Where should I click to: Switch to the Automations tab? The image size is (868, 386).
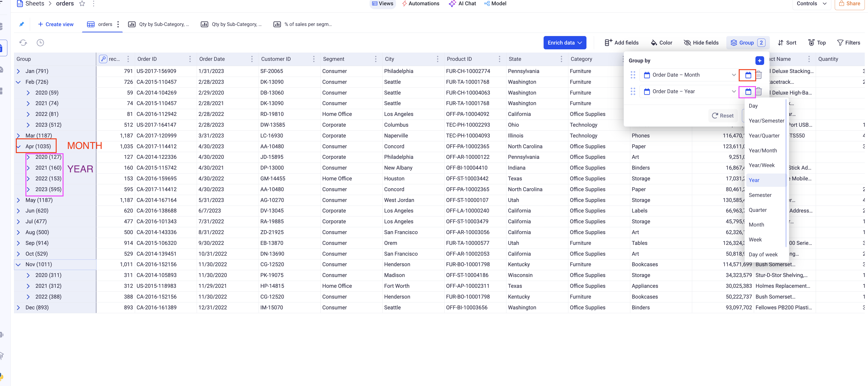pyautogui.click(x=420, y=4)
